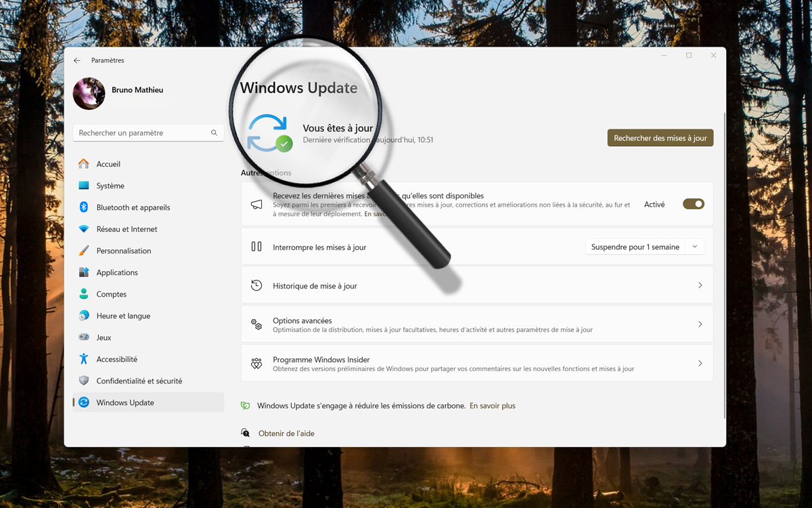The height and width of the screenshot is (508, 812).
Task: Open Options avancées
Action: pos(477,324)
